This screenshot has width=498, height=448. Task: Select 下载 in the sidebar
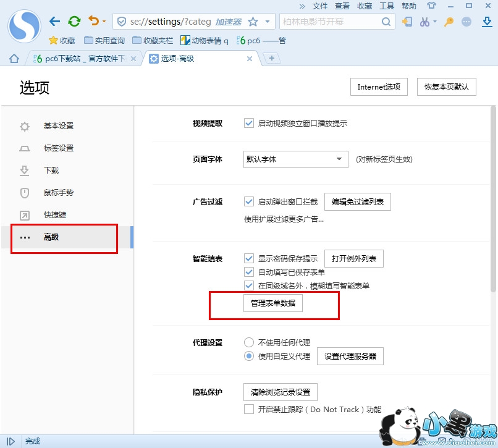click(x=67, y=171)
